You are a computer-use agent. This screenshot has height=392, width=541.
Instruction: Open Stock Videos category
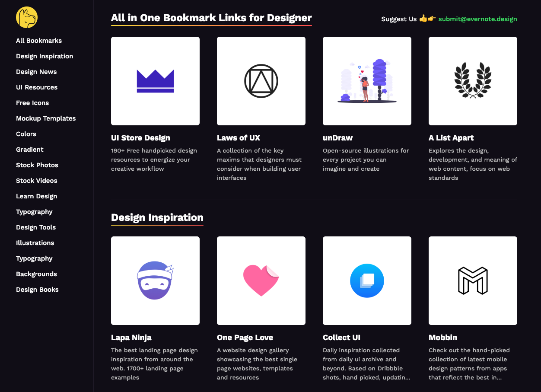tap(37, 181)
